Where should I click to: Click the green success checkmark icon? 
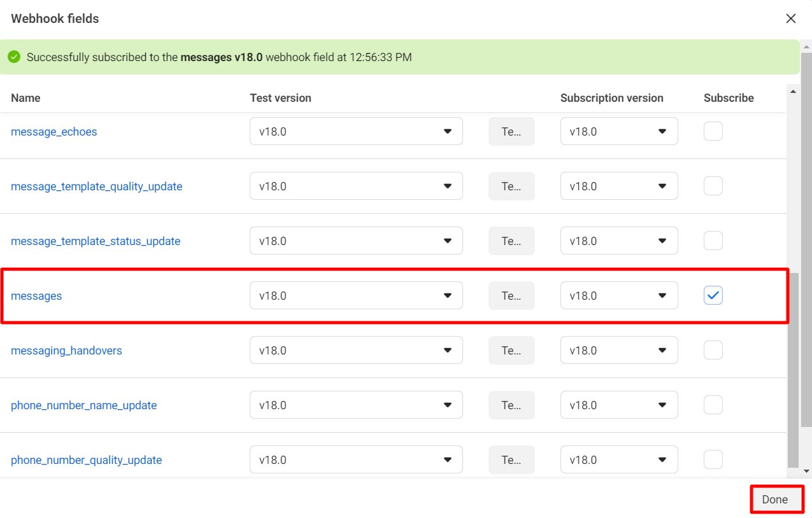tap(14, 57)
